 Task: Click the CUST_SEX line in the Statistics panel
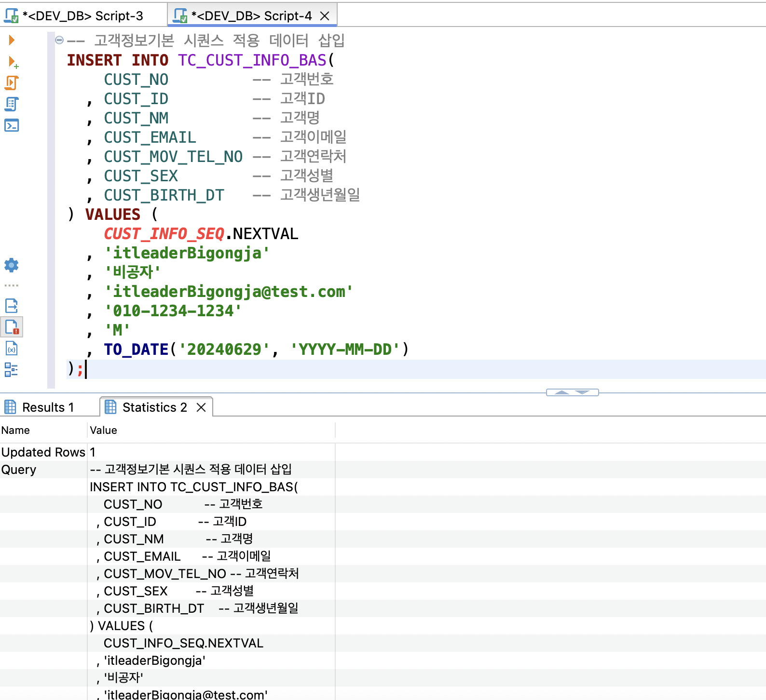[175, 591]
